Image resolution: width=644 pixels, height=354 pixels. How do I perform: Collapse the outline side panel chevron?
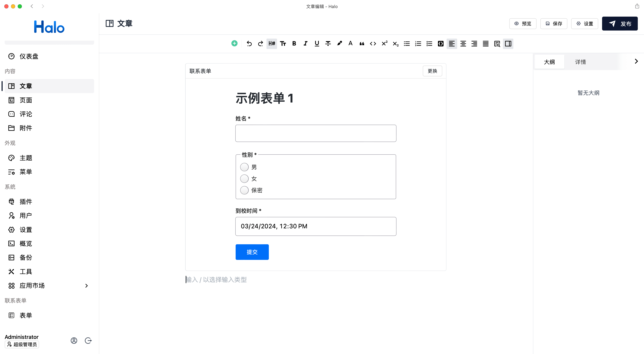[x=636, y=61]
